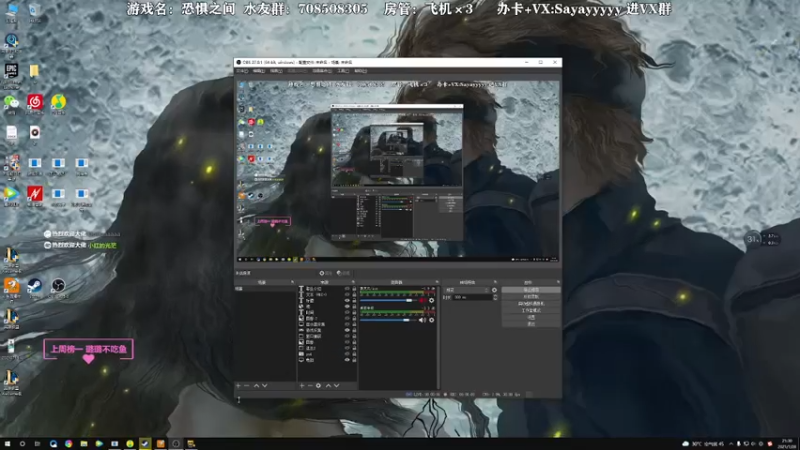Open NetEase Cloud Music desktop icon

(x=35, y=103)
